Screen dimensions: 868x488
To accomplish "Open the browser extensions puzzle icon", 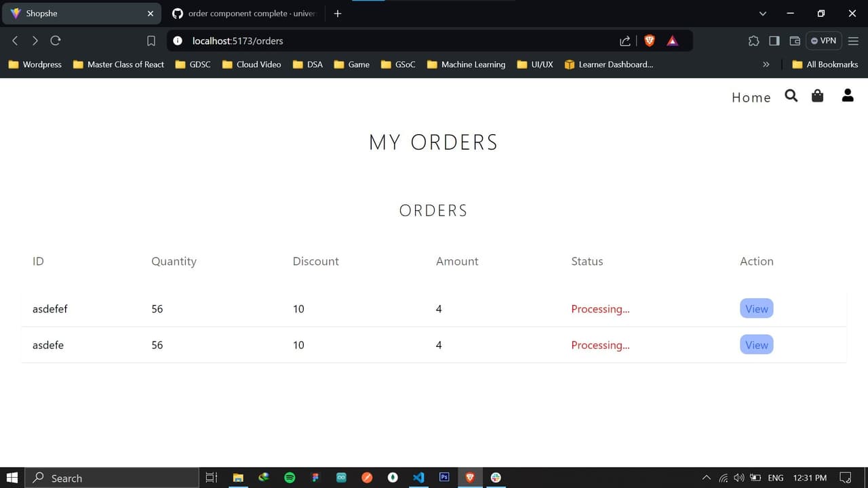I will 753,41.
